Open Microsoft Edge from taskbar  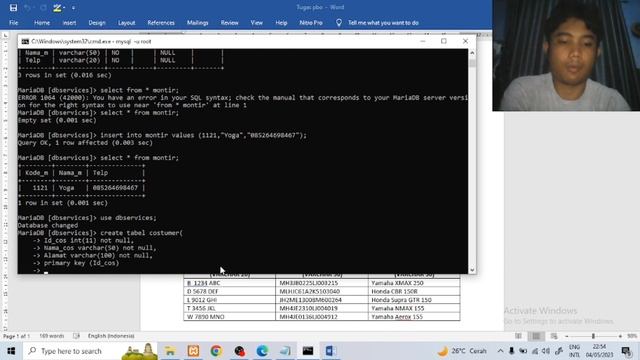[262, 351]
